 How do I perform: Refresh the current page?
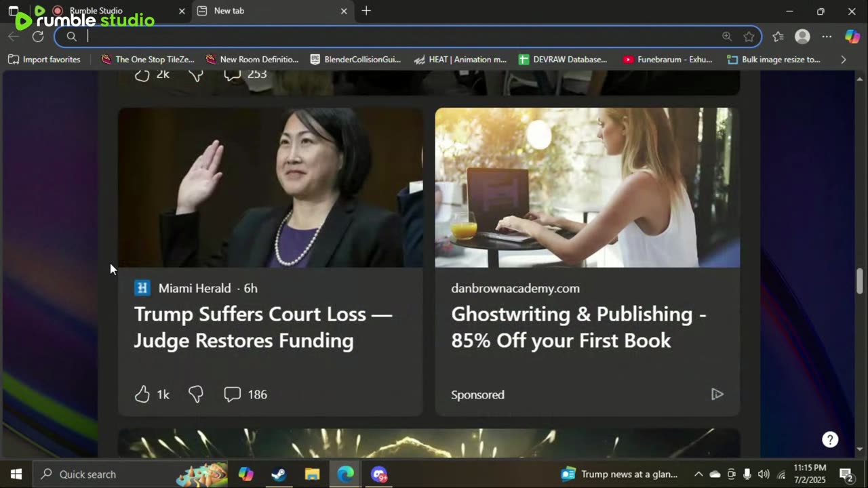tap(38, 37)
